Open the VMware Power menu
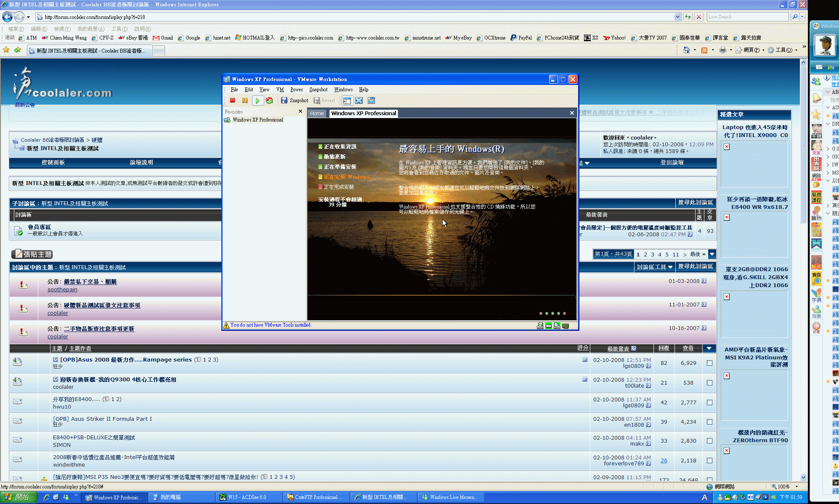This screenshot has height=504, width=839. 297,90
